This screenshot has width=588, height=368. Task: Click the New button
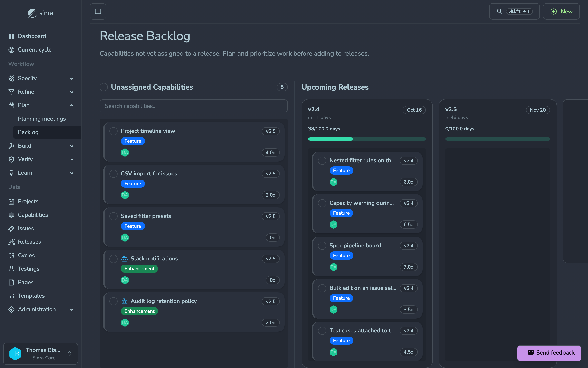pyautogui.click(x=561, y=11)
